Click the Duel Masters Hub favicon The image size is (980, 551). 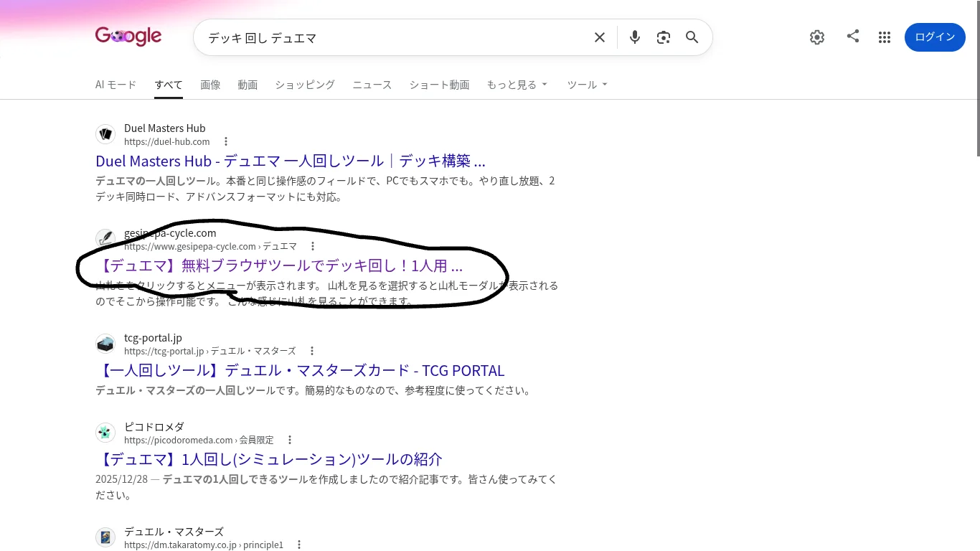pos(105,134)
